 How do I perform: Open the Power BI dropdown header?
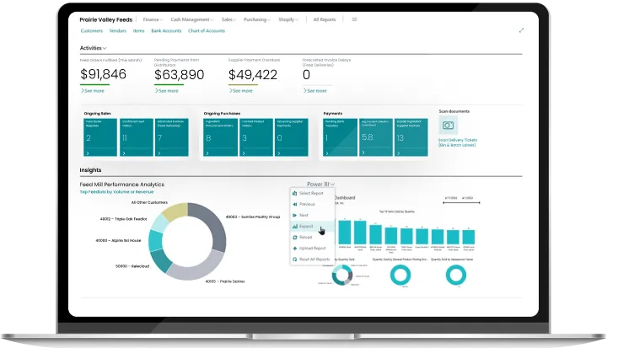point(320,184)
